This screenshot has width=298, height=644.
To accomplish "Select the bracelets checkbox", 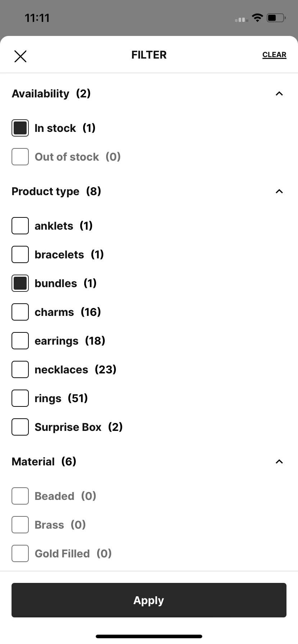I will coord(20,254).
